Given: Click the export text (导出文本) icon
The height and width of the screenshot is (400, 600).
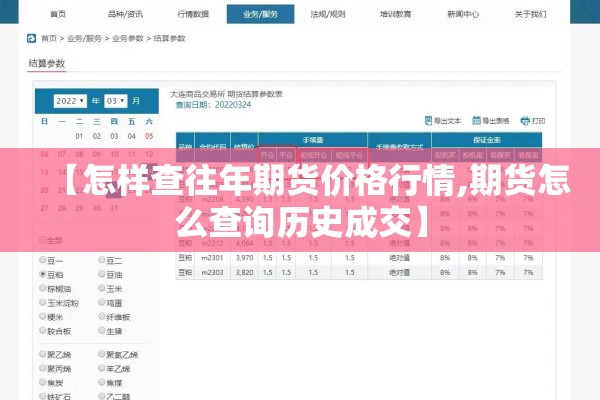Looking at the screenshot, I should [x=428, y=121].
